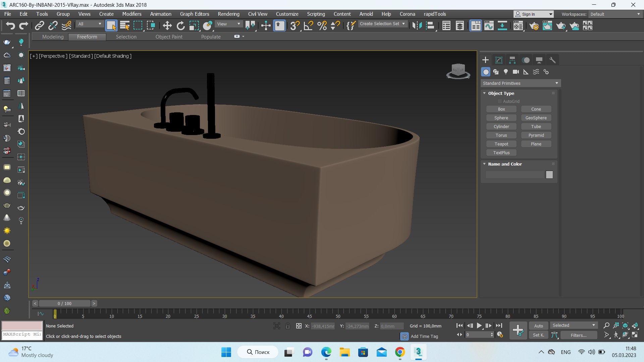Open the Align tool icon
This screenshot has height=362, width=644.
431,25
